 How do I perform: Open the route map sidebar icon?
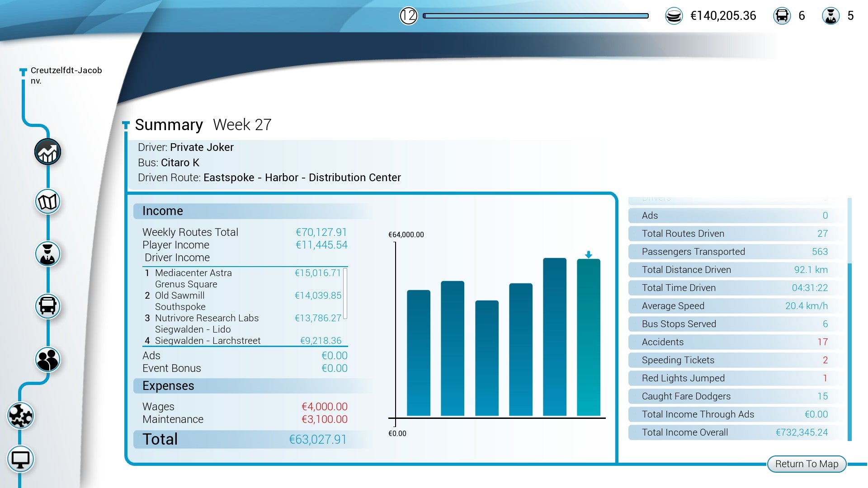click(47, 202)
